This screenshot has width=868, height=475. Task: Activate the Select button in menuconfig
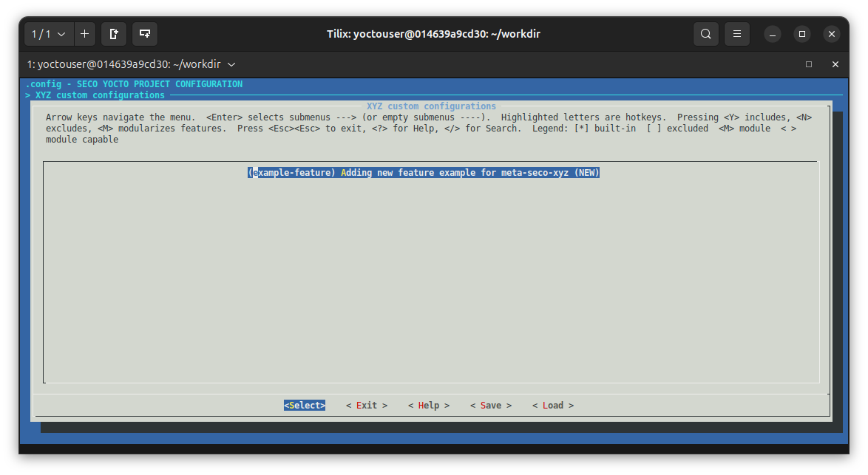[304, 405]
